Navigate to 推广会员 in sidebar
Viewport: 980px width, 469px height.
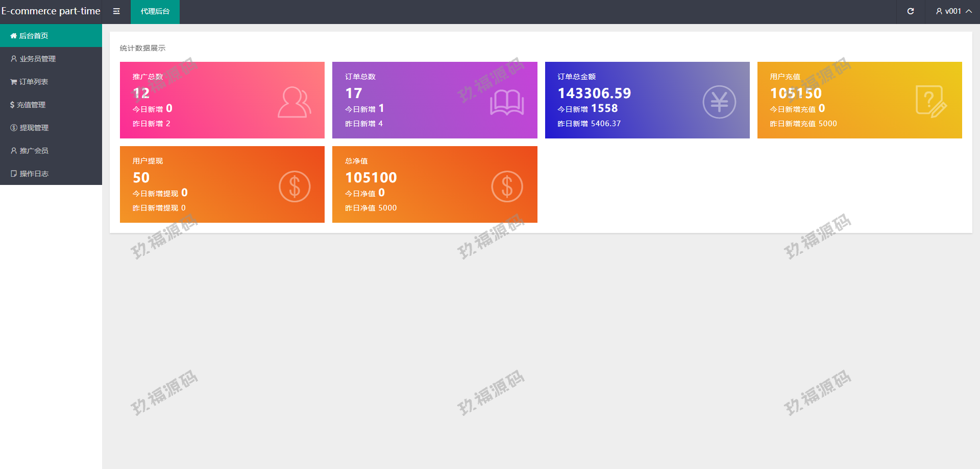tap(34, 151)
